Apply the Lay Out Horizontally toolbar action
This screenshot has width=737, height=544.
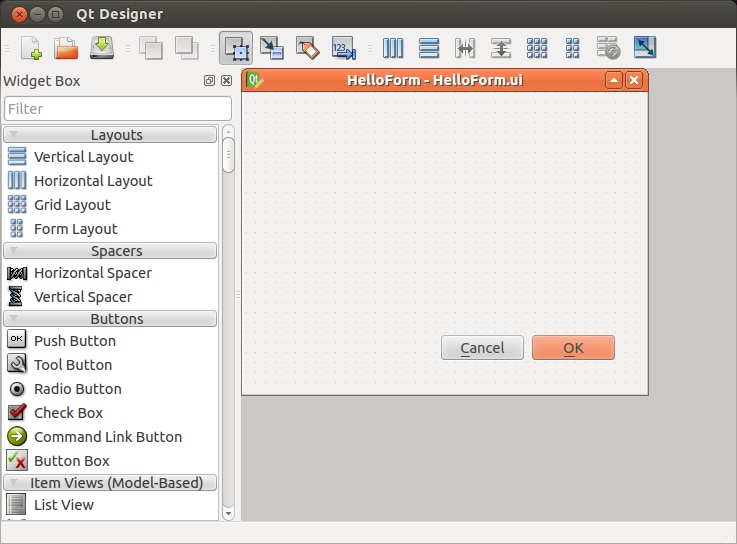(x=393, y=48)
